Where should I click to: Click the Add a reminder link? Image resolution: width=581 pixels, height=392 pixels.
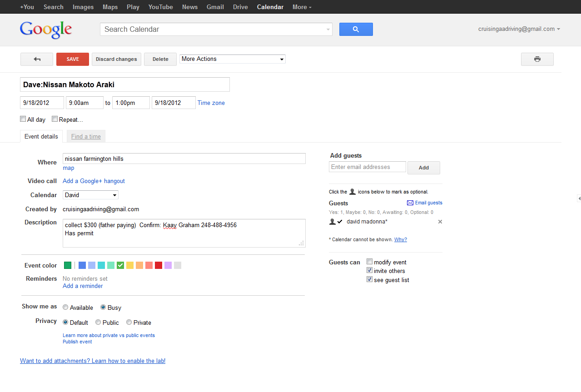tap(83, 286)
